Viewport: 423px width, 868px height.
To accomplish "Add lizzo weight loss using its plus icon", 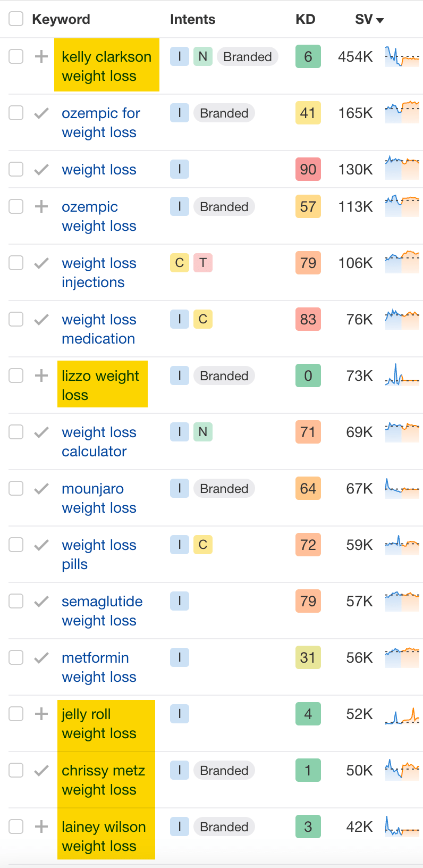I will coord(41,375).
